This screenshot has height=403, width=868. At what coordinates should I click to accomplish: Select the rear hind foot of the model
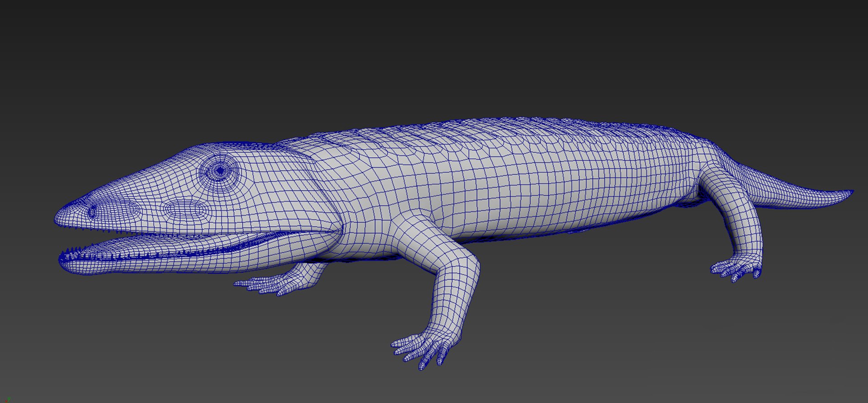[x=736, y=268]
